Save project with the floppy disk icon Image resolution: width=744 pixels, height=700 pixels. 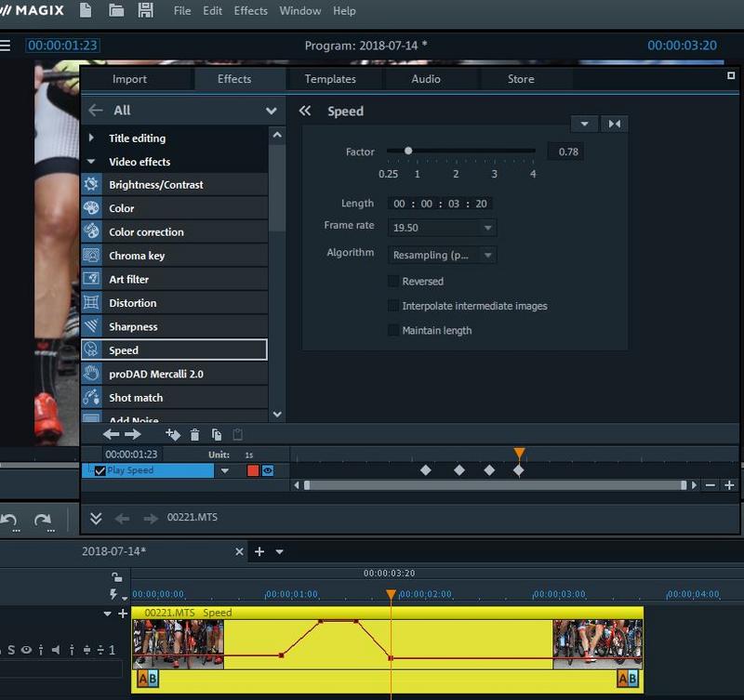[146, 10]
